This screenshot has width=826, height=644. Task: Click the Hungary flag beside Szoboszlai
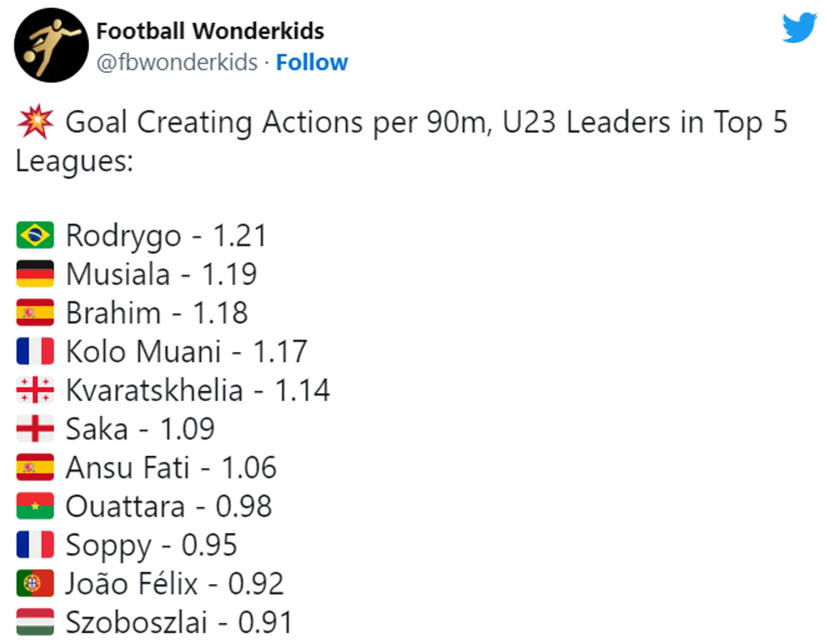pos(35,622)
